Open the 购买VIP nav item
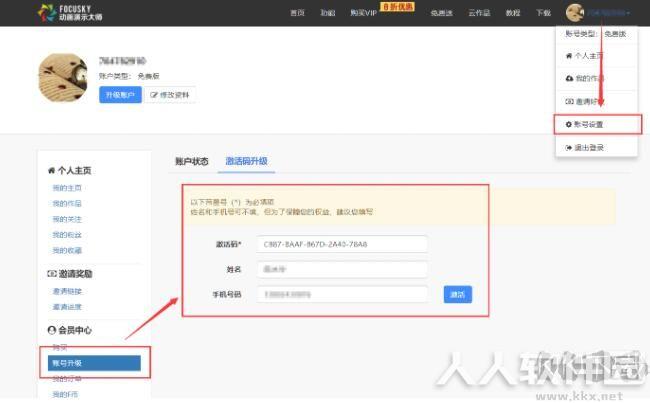This screenshot has height=403, width=650. pyautogui.click(x=364, y=13)
